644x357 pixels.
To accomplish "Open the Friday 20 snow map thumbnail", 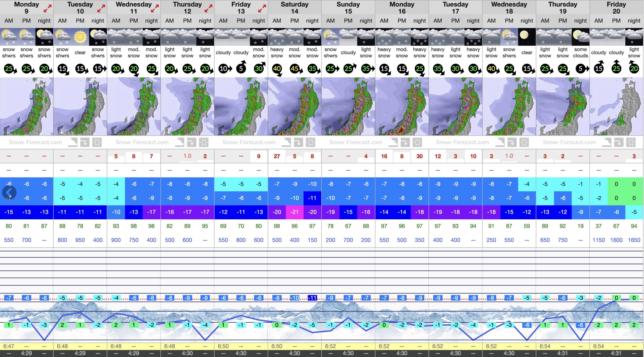I will click(616, 106).
